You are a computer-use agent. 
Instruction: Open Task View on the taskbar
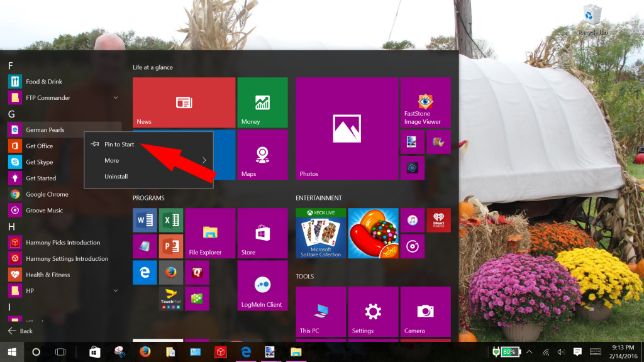pyautogui.click(x=60, y=352)
